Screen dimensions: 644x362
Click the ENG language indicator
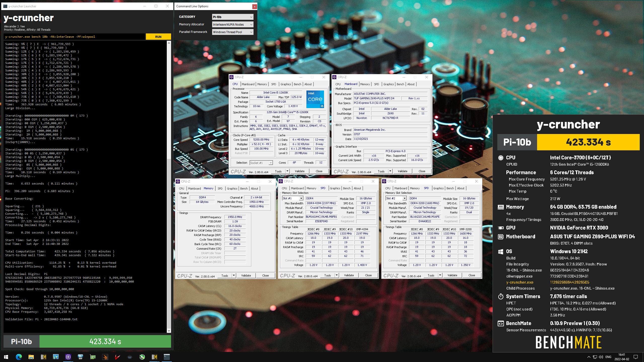(608, 357)
